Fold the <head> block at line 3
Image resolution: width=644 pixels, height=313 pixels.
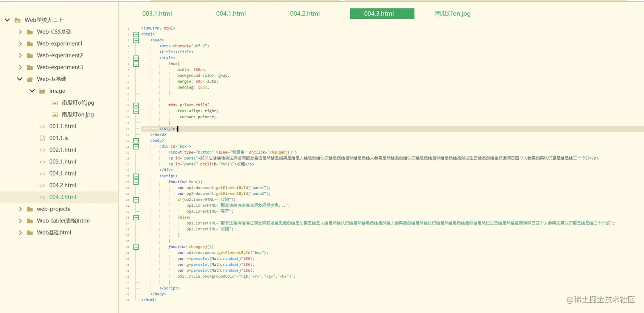(x=136, y=40)
